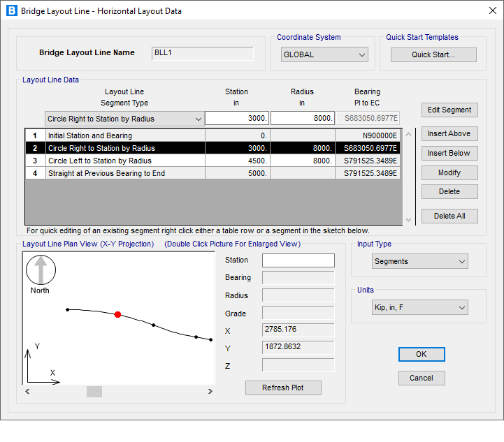Click the Modify button
Screen dimensions: 504x442
[x=449, y=172]
